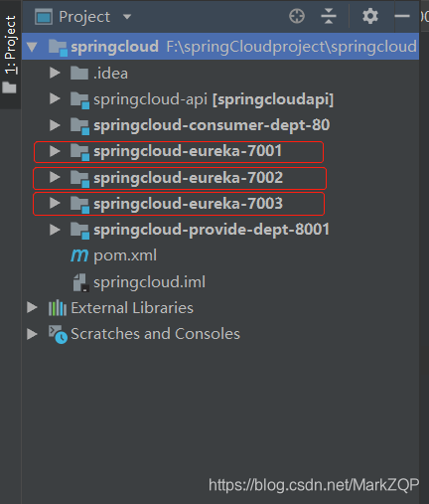Open the Project view dropdown arrow
This screenshot has width=429, height=504.
127,17
